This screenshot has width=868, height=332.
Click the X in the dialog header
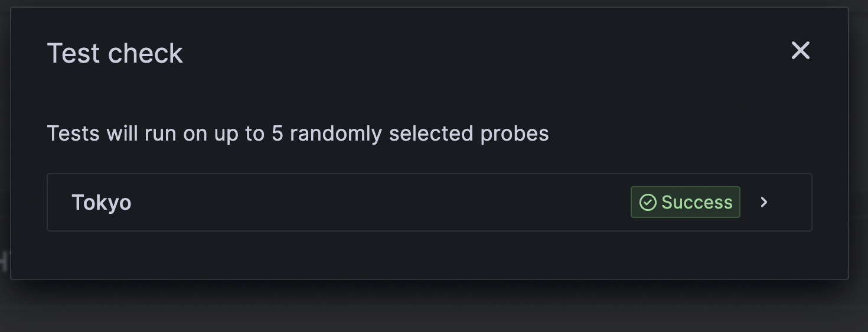click(800, 51)
